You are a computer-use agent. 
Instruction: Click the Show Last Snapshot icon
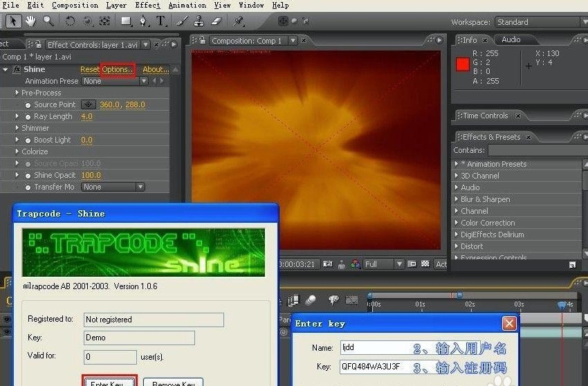(342, 264)
